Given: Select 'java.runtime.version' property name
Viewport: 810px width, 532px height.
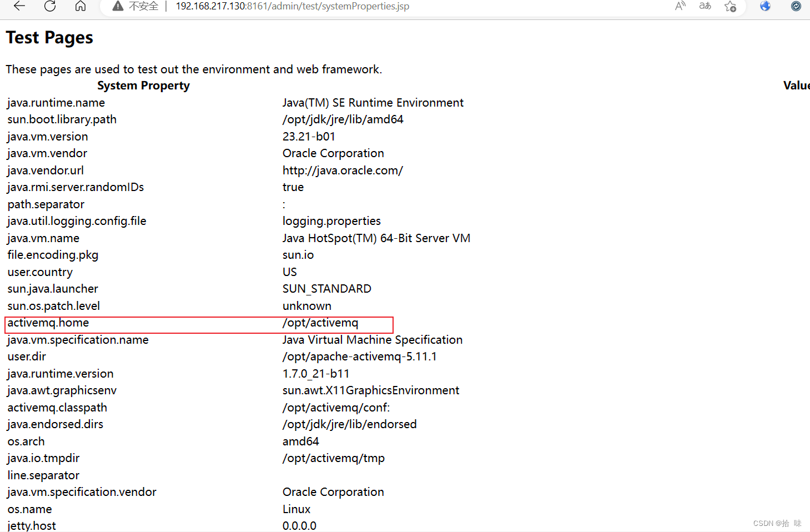Looking at the screenshot, I should (x=61, y=374).
